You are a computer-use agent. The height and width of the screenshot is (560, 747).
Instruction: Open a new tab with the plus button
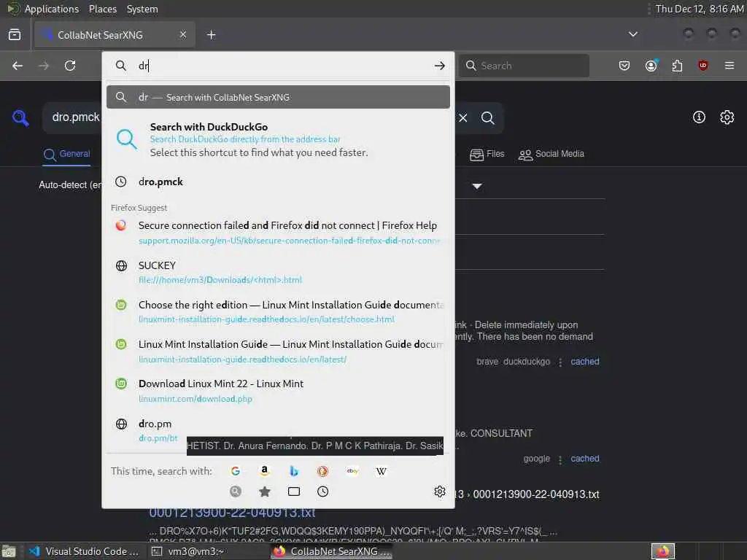coord(212,35)
